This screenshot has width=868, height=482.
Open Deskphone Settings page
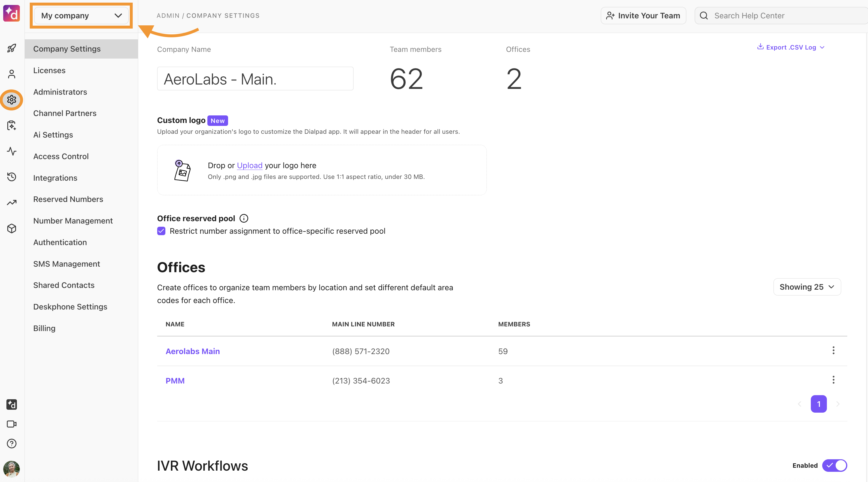70,307
